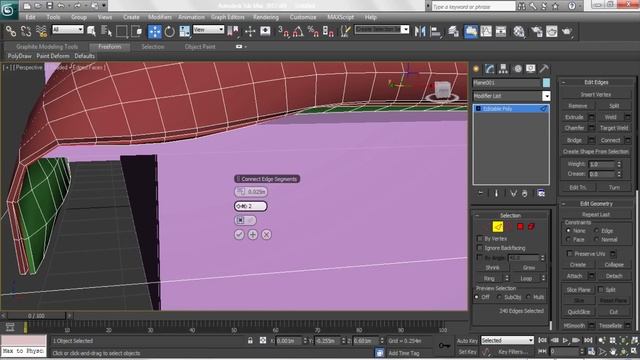Click the Chamfer button
Screen dimensions: 640x360
574,128
